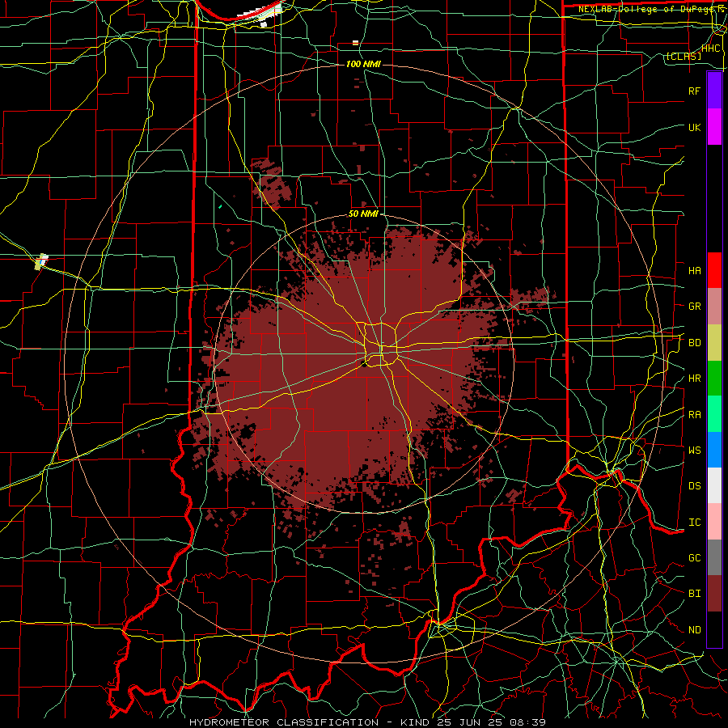The image size is (728, 728).
Task: Pick the RA light green legend swatch
Action: pos(714,414)
